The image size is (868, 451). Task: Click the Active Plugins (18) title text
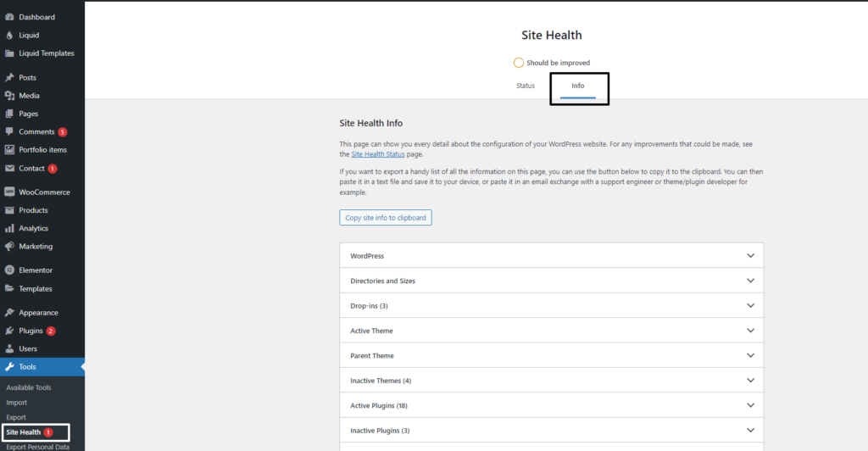coord(379,405)
